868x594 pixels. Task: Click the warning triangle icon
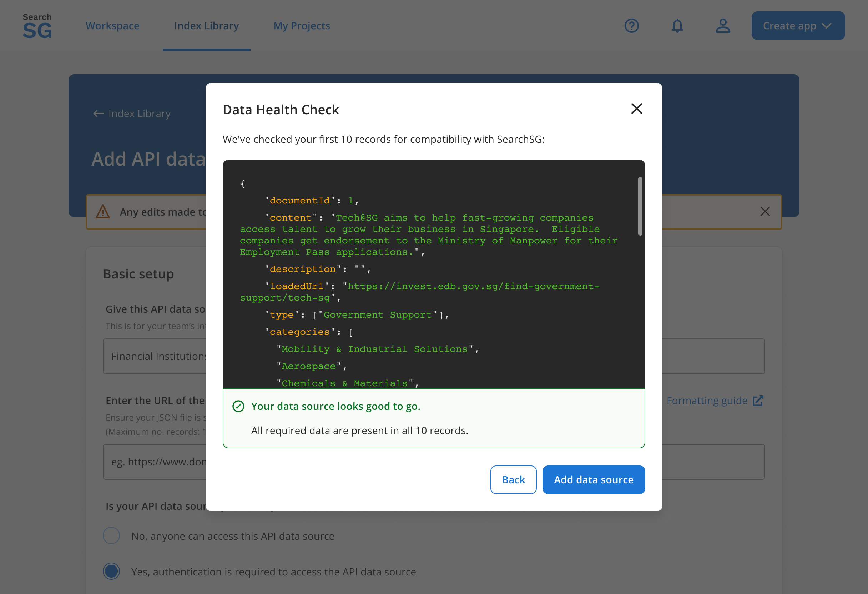click(x=103, y=212)
